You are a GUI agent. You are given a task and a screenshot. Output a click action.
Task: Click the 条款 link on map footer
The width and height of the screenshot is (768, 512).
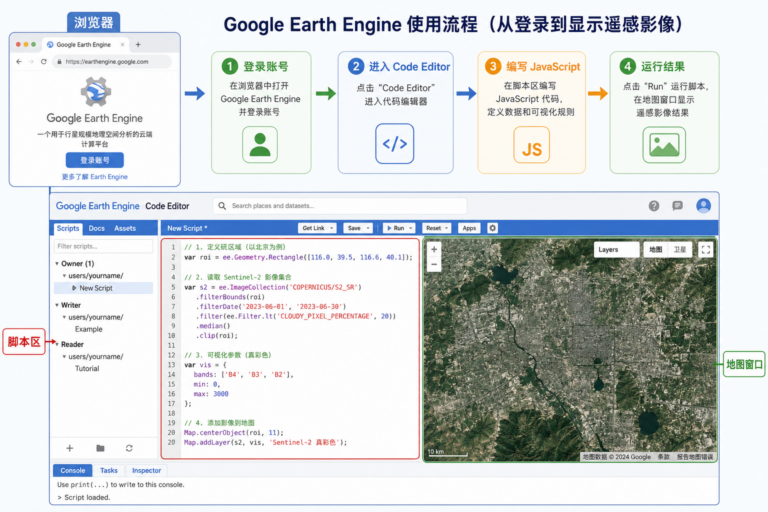point(663,457)
